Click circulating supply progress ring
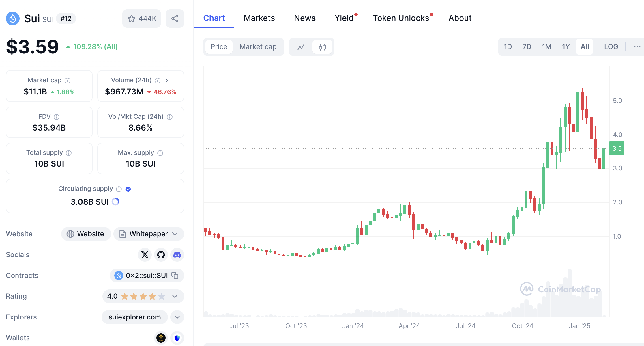 tap(115, 202)
